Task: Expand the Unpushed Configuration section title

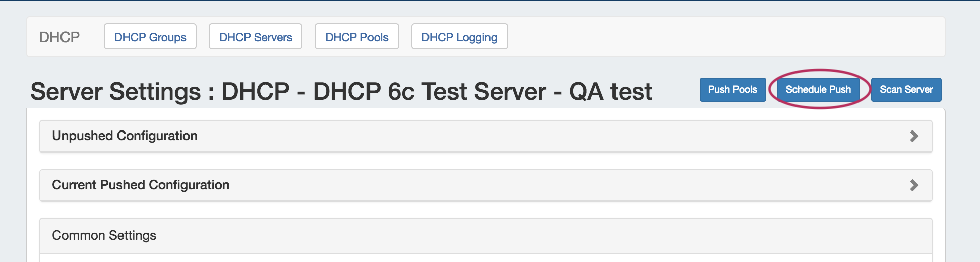Action: click(x=125, y=136)
